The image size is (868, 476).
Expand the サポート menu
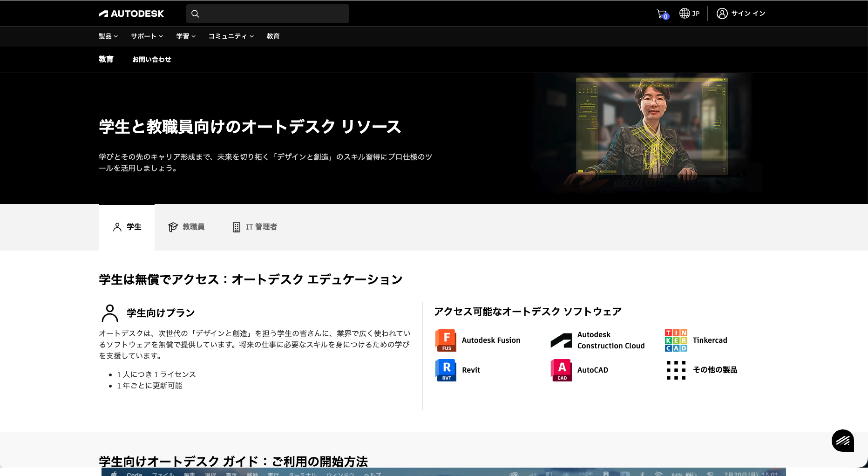[147, 36]
